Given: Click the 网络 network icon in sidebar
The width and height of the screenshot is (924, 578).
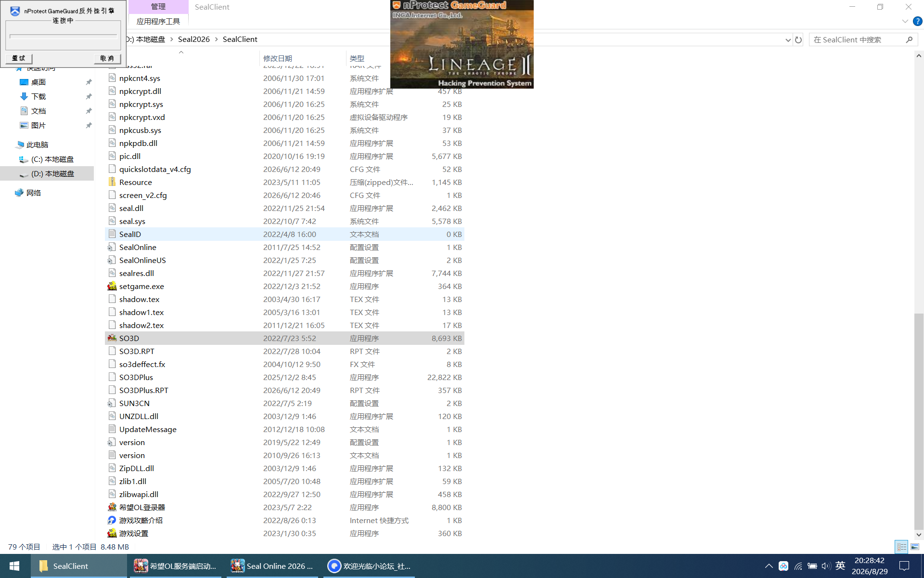Looking at the screenshot, I should tap(19, 193).
